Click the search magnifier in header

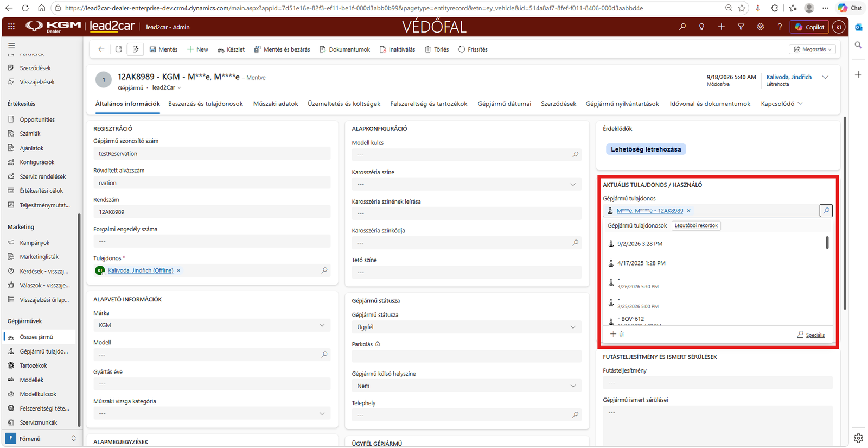click(682, 27)
